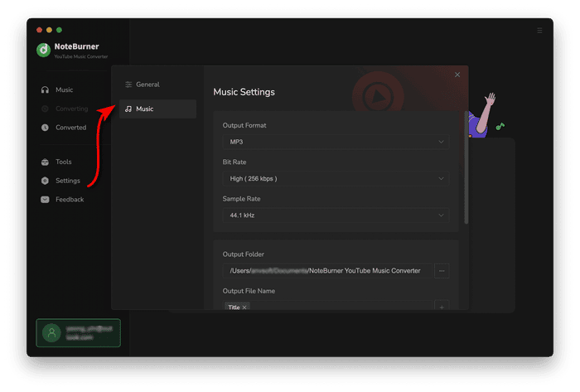Expand the Sample Rate 44.1 kHz dropdown
The height and width of the screenshot is (392, 580).
[x=336, y=215]
